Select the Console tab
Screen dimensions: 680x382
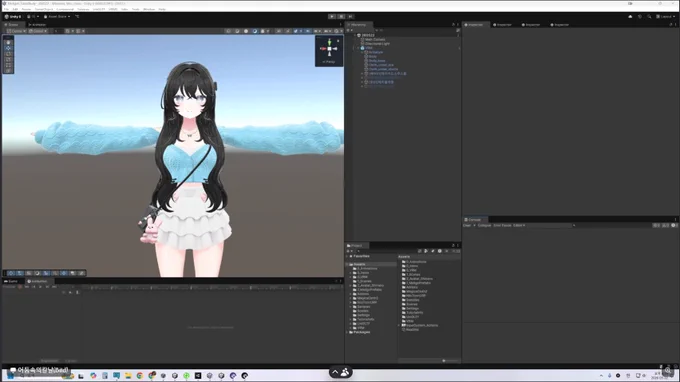tap(473, 220)
